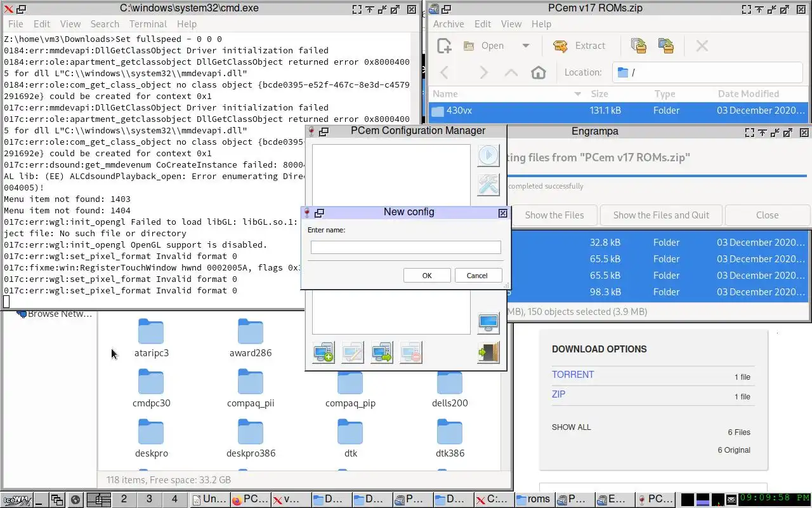The height and width of the screenshot is (508, 812).
Task: Click the IceWM start menu button
Action: point(16,500)
